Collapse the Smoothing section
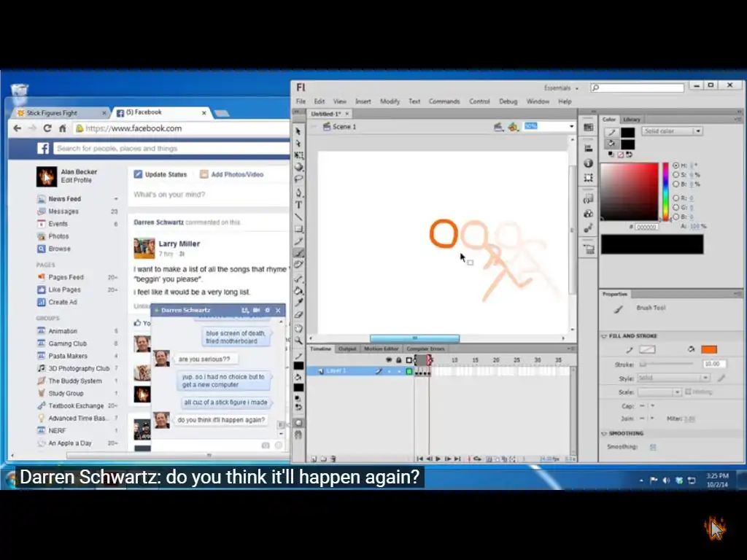Viewport: 747px width, 560px height. click(604, 434)
